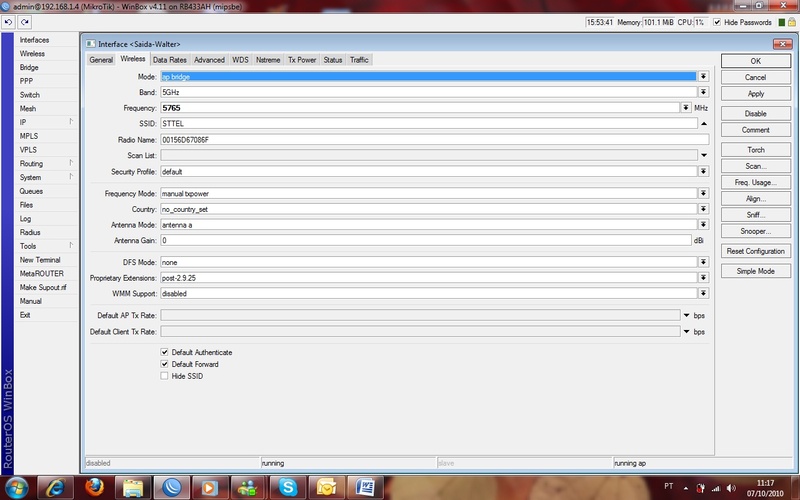Switch to the Nstreme tab
The height and width of the screenshot is (500, 800).
pyautogui.click(x=268, y=60)
